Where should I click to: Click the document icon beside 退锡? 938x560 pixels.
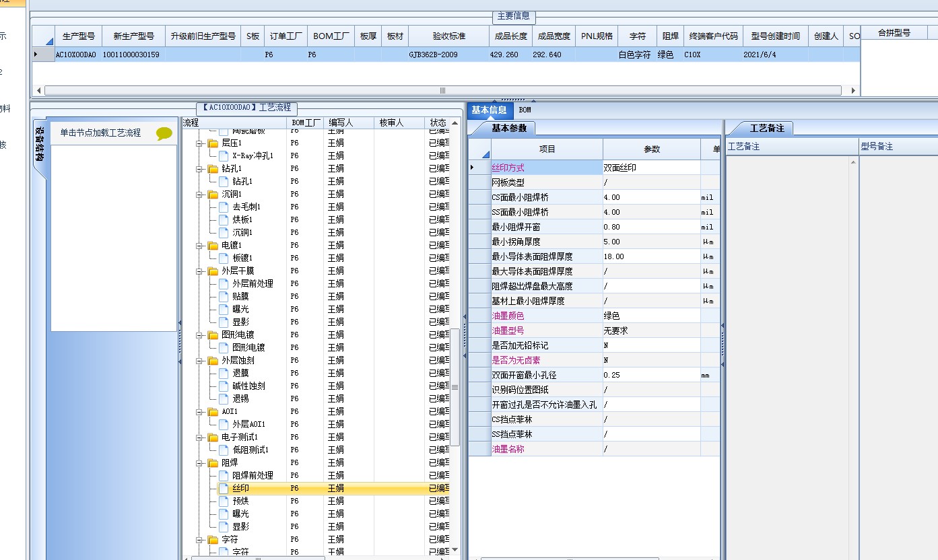[x=224, y=398]
